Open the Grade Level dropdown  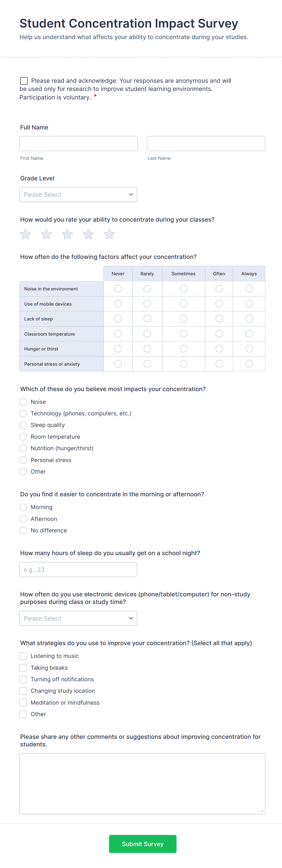click(78, 194)
